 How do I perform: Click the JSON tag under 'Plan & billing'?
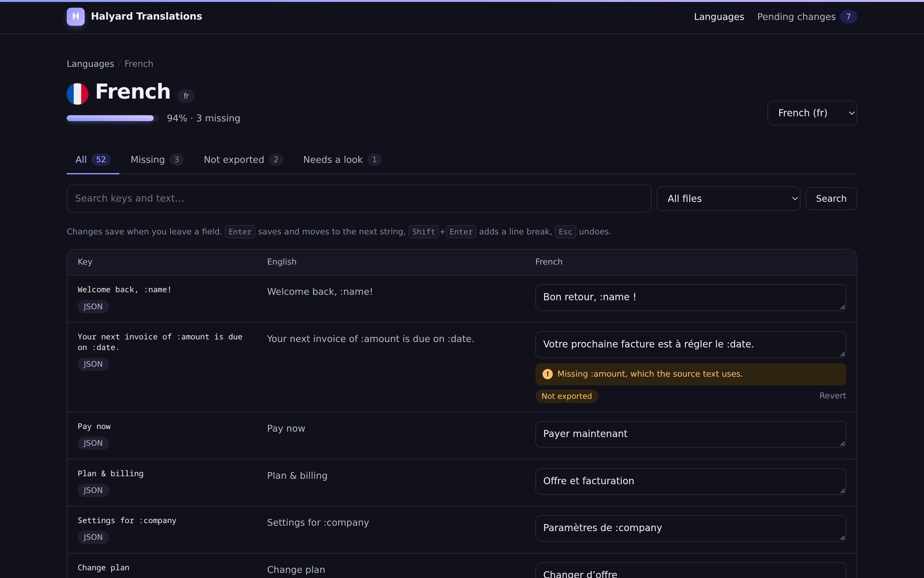pyautogui.click(x=93, y=490)
